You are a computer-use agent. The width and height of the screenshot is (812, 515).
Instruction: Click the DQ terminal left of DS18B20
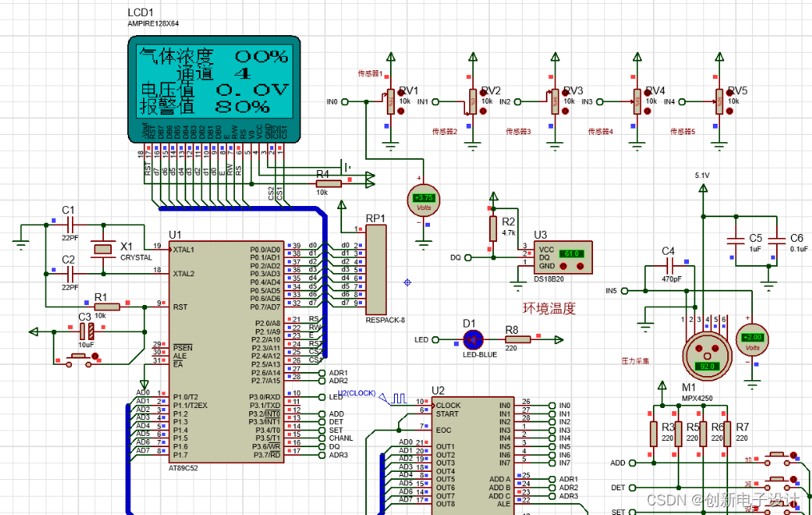click(468, 257)
